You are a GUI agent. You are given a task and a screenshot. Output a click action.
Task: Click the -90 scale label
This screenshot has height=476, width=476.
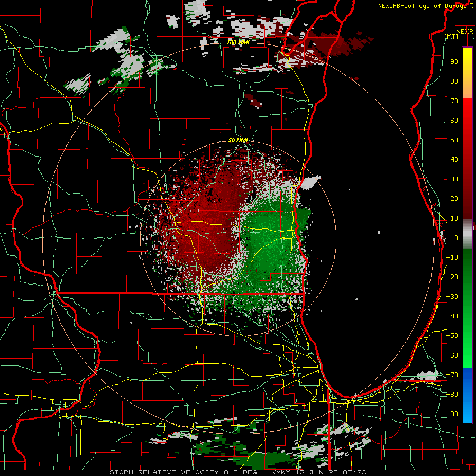(452, 414)
